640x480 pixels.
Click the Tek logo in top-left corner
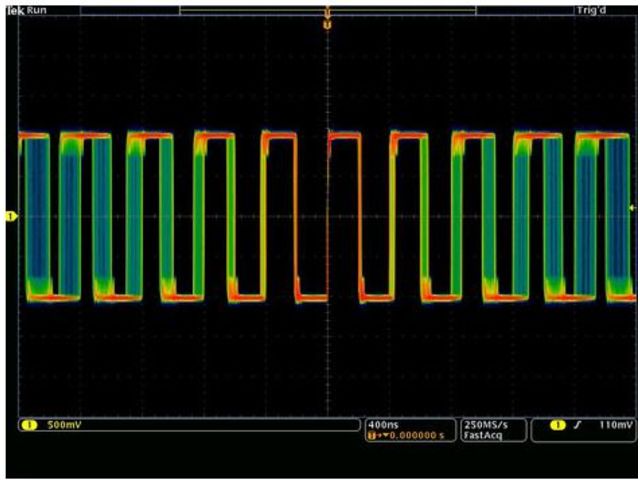12,7
